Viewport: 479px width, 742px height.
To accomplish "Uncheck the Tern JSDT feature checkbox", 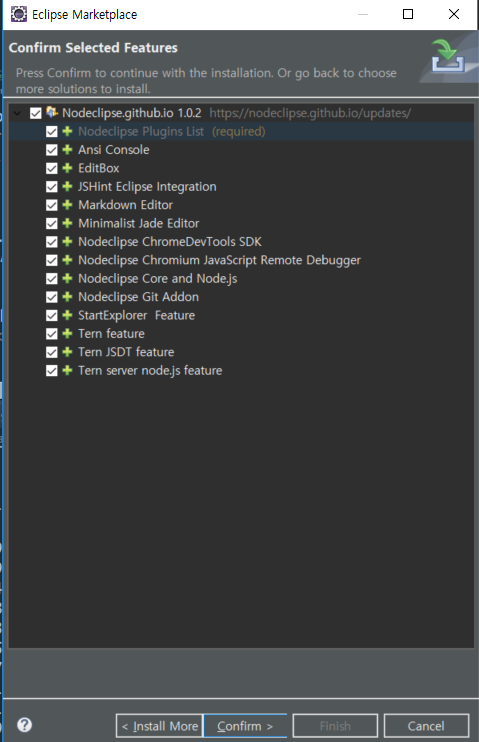I will [x=52, y=353].
